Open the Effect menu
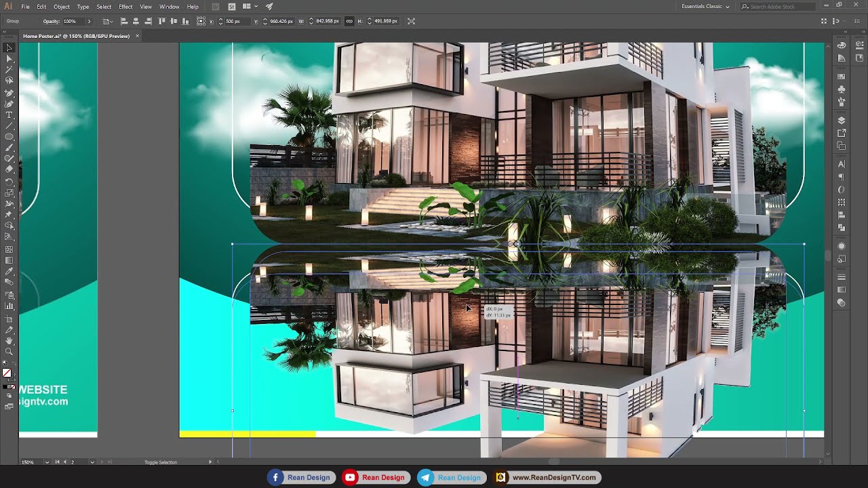The height and width of the screenshot is (488, 868). tap(125, 6)
